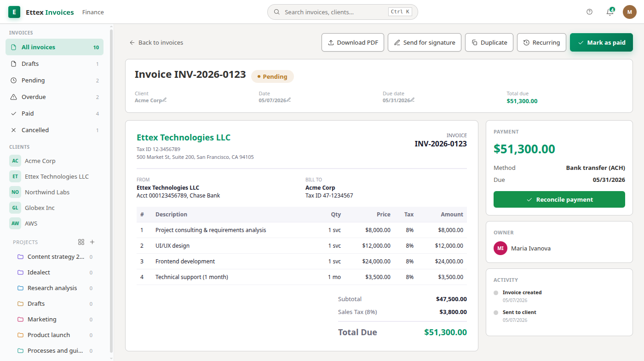The width and height of the screenshot is (644, 361).
Task: Click the Ettex Technologies LLC invoice heading
Action: click(x=184, y=137)
